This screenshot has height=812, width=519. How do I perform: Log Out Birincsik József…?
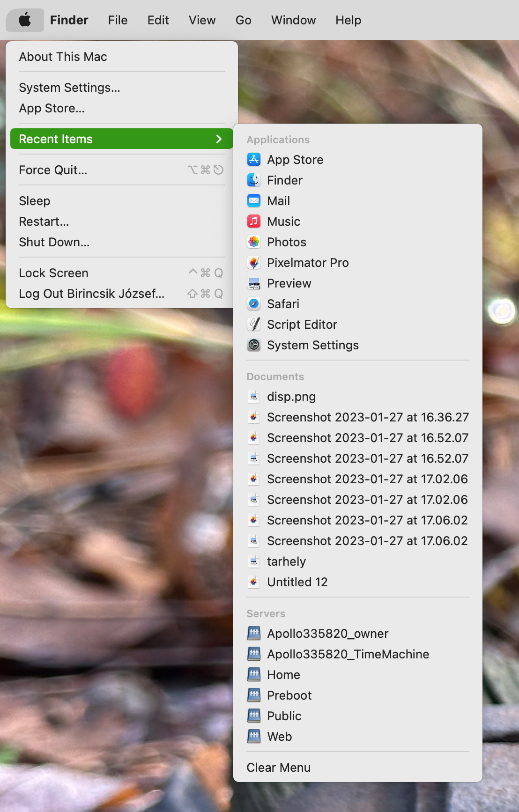[122, 294]
